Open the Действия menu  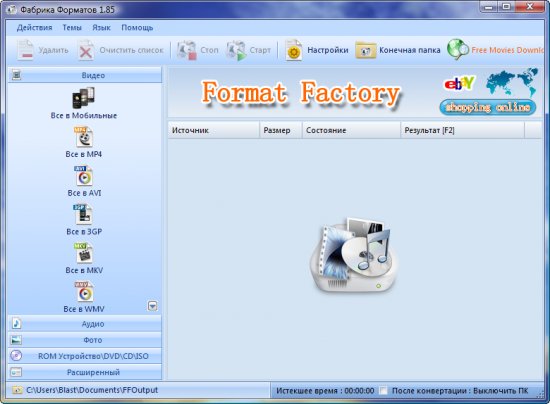pyautogui.click(x=34, y=27)
